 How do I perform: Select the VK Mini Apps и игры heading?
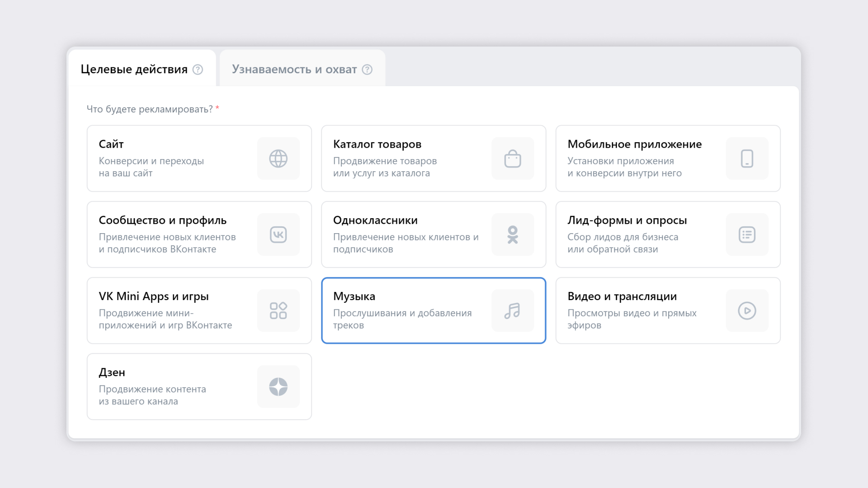pos(154,296)
